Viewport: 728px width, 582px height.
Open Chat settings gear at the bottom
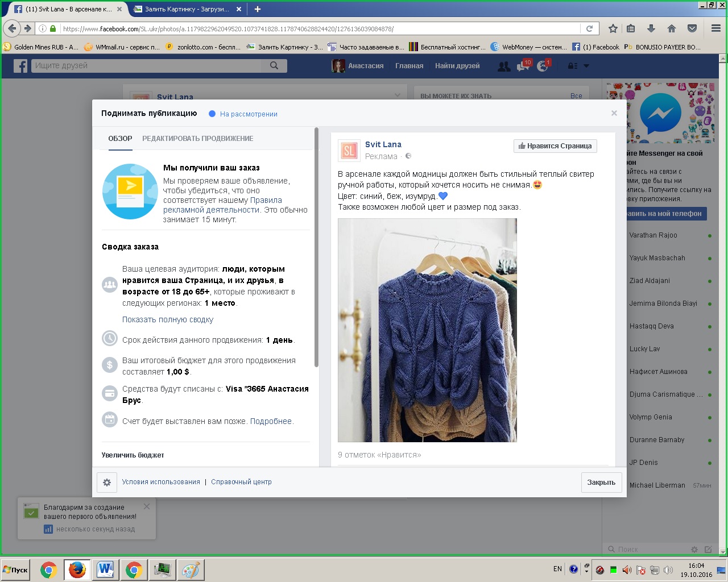[x=694, y=550]
